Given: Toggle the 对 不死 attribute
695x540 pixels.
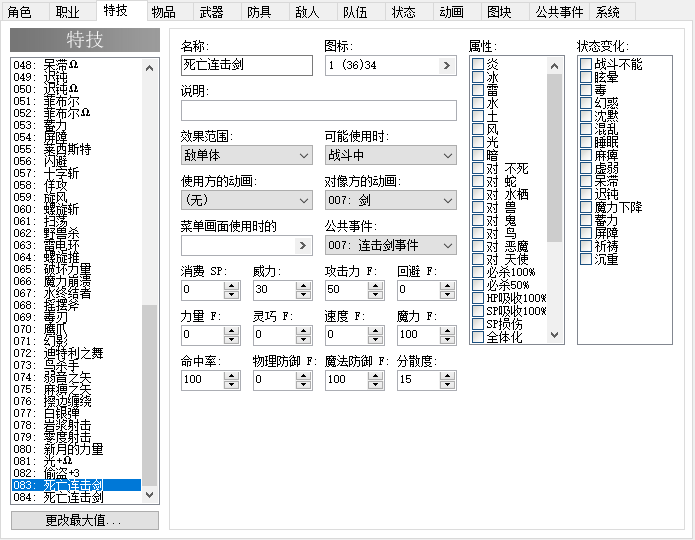Looking at the screenshot, I should click(x=478, y=168).
